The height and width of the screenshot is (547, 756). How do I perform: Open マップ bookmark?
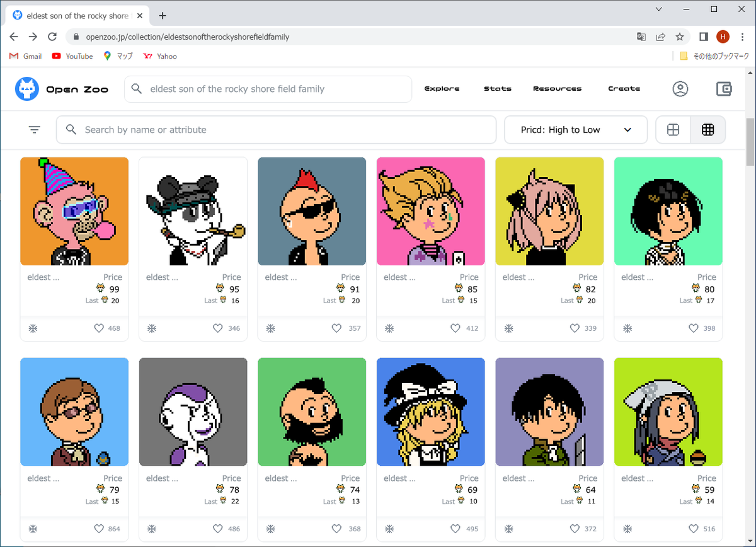point(118,56)
